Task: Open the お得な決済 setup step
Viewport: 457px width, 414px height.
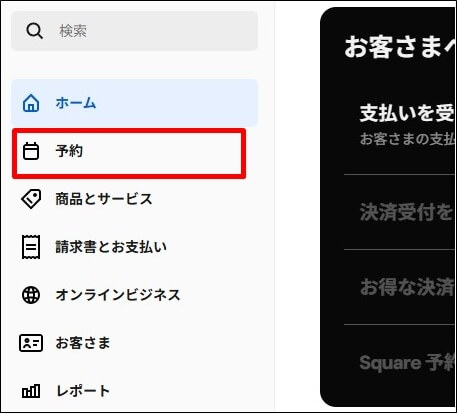Action: [x=399, y=287]
